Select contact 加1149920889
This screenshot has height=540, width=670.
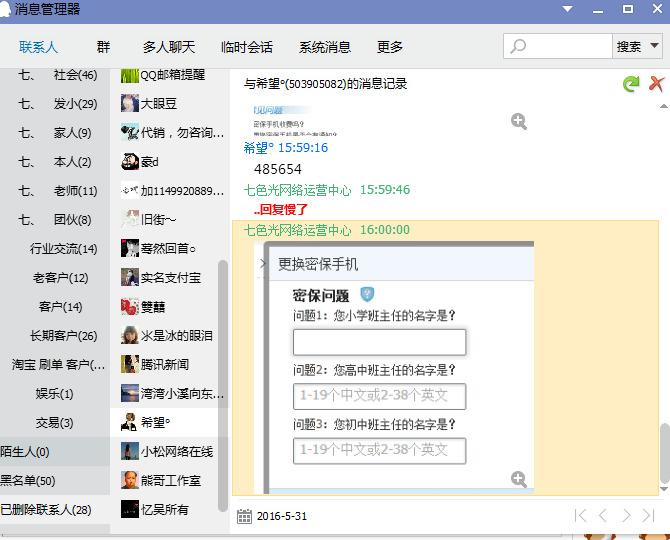[x=170, y=191]
